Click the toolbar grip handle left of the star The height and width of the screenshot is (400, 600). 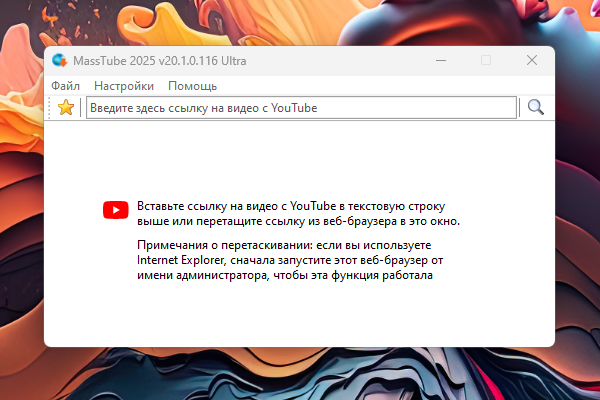point(49,108)
